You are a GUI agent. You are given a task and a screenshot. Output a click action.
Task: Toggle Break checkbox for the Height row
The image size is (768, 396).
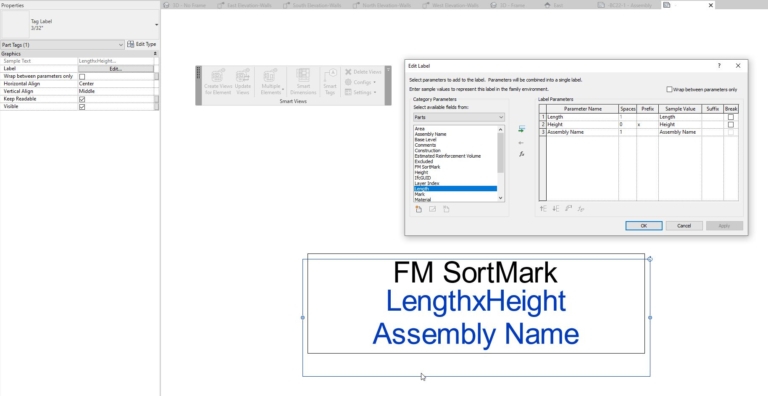coord(731,124)
